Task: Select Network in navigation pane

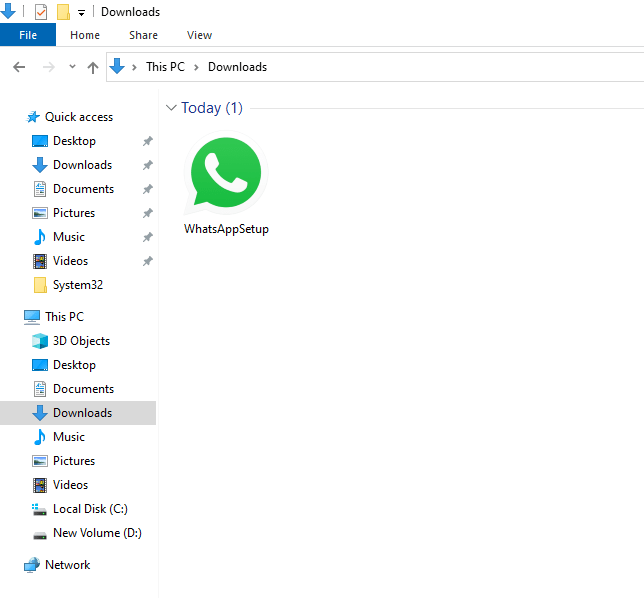Action: [x=67, y=565]
